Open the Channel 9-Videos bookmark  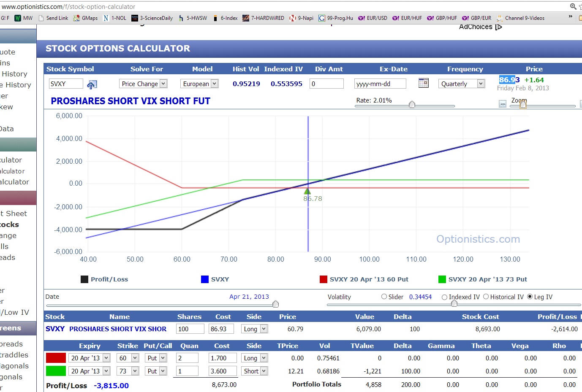point(520,18)
